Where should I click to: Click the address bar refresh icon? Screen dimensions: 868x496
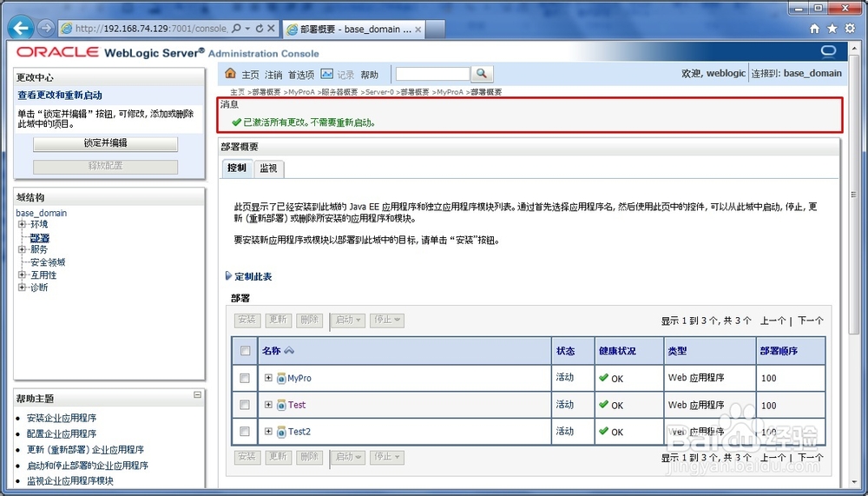click(259, 29)
